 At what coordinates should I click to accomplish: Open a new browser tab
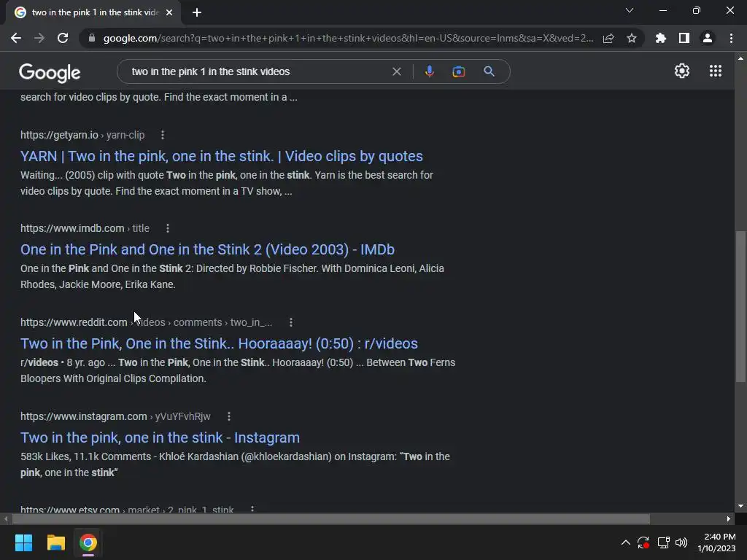pyautogui.click(x=197, y=12)
